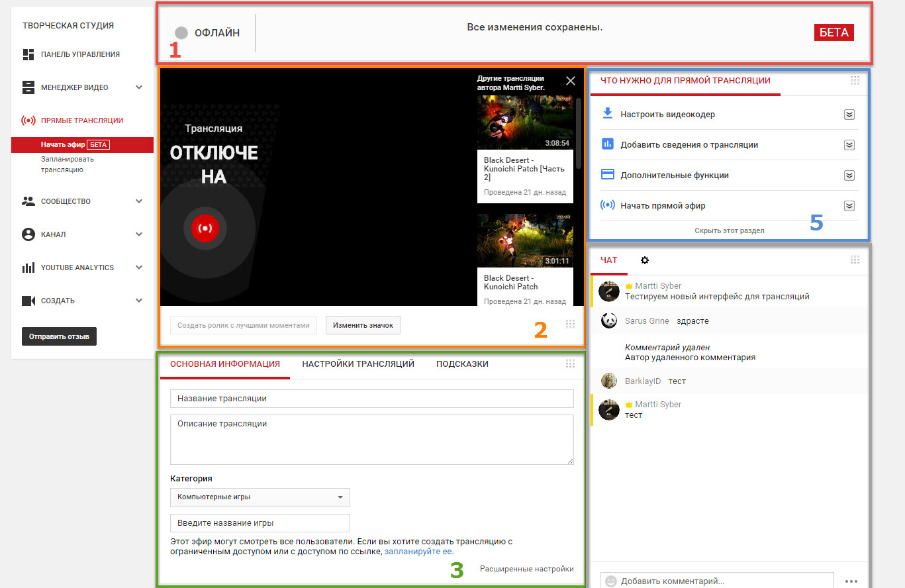Grab the drag handle of the chat panel
This screenshot has height=588, width=905.
point(855,260)
